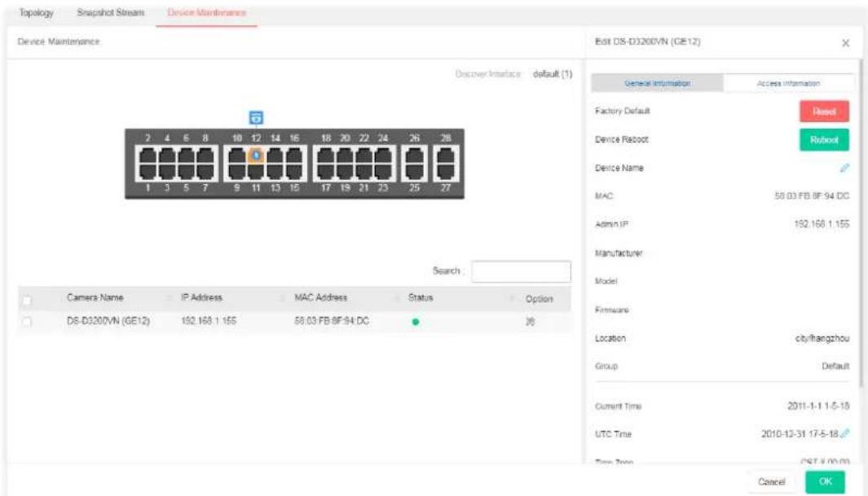The width and height of the screenshot is (868, 496).
Task: Sort by the Status column
Action: click(421, 297)
